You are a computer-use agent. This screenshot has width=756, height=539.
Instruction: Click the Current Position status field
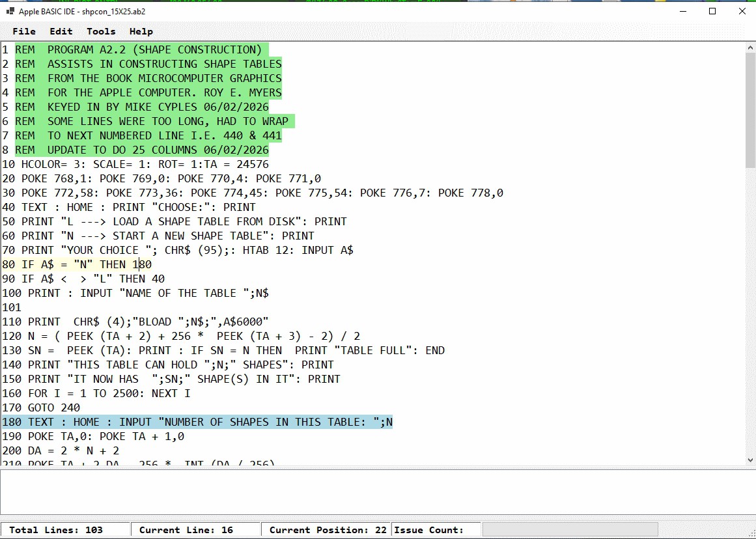[326, 530]
